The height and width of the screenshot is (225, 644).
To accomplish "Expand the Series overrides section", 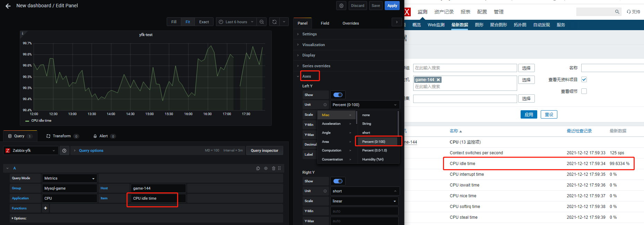I will click(316, 66).
